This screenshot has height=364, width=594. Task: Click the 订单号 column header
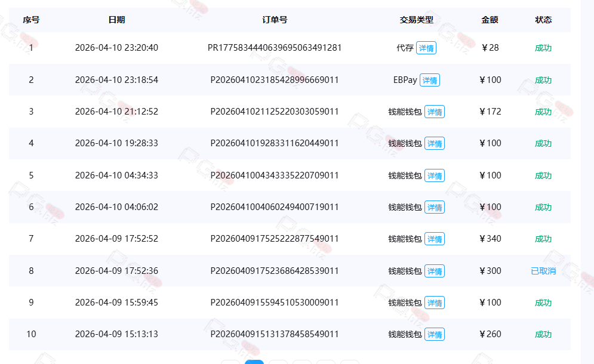click(275, 20)
